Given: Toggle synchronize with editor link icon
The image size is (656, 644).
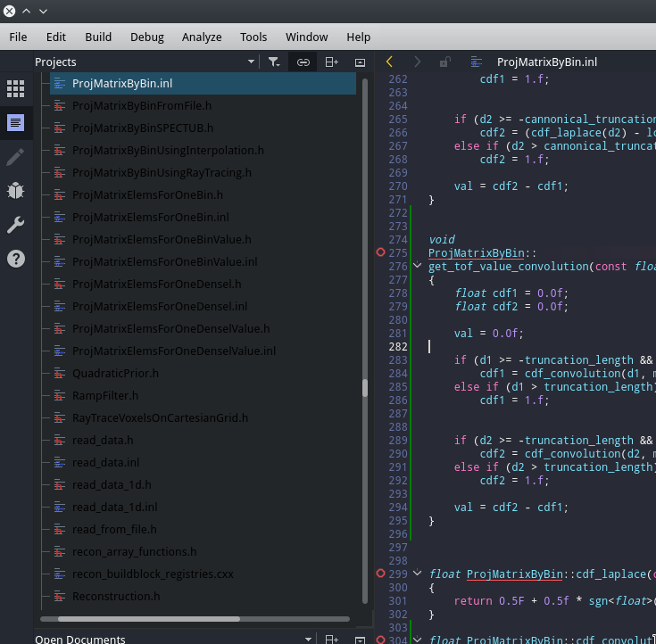Looking at the screenshot, I should click(x=303, y=62).
